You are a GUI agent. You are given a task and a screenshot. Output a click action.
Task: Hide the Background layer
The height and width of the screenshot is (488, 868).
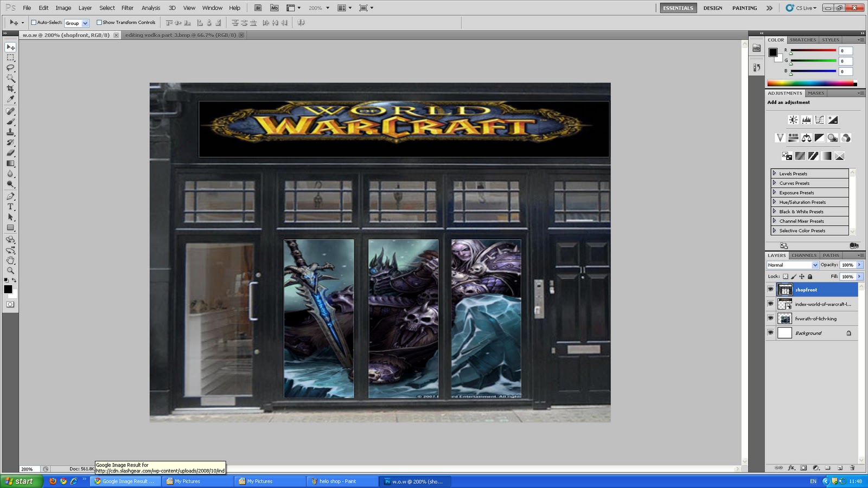click(x=770, y=333)
